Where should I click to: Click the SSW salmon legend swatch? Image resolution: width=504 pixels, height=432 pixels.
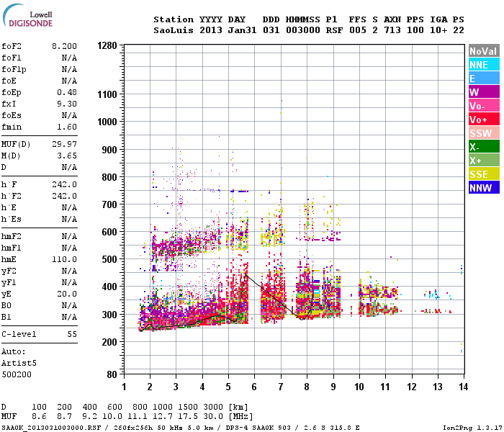click(484, 133)
